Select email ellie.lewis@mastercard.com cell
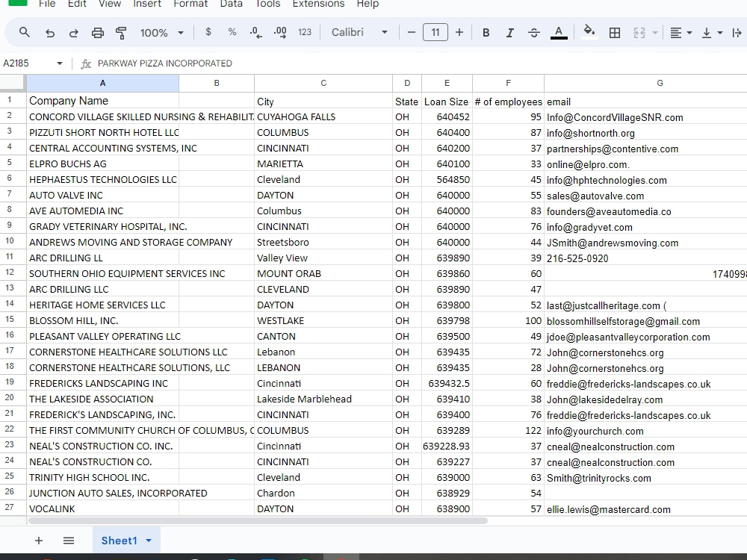This screenshot has width=747, height=560. [645, 508]
